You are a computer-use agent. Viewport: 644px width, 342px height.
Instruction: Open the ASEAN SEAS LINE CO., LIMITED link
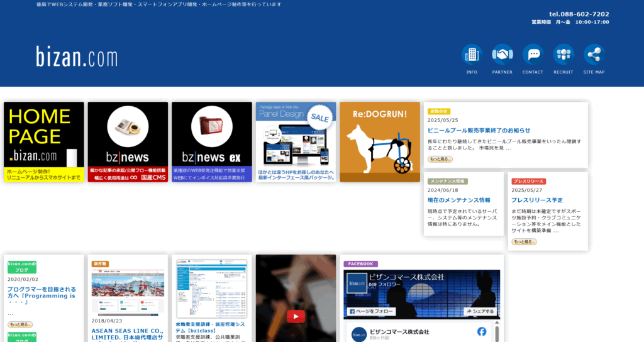click(x=127, y=334)
